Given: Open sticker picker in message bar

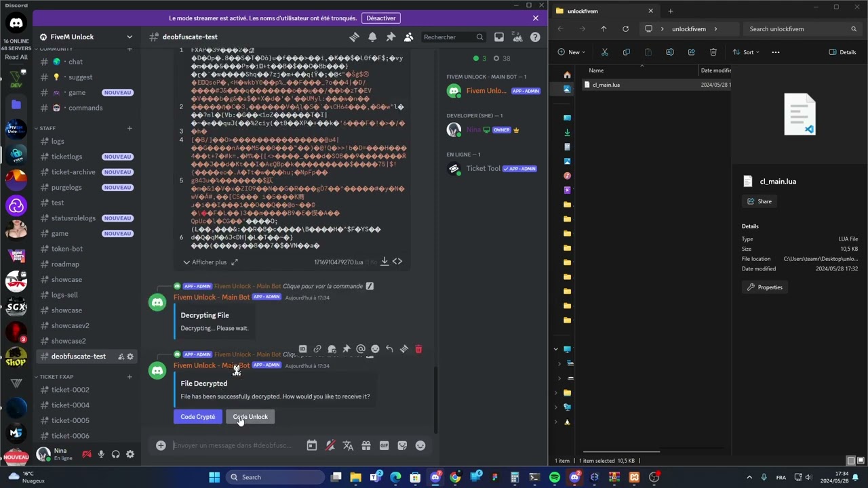Looking at the screenshot, I should pyautogui.click(x=402, y=445).
